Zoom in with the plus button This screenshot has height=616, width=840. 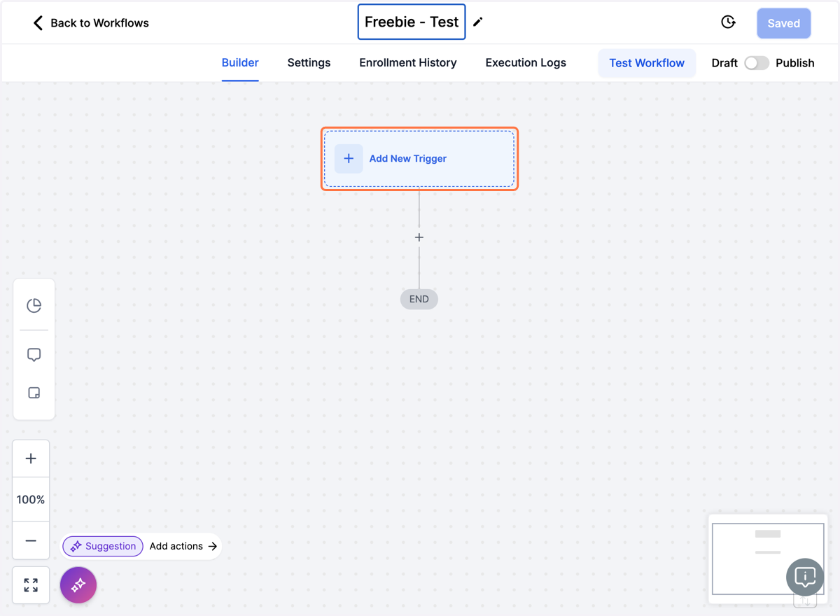31,458
